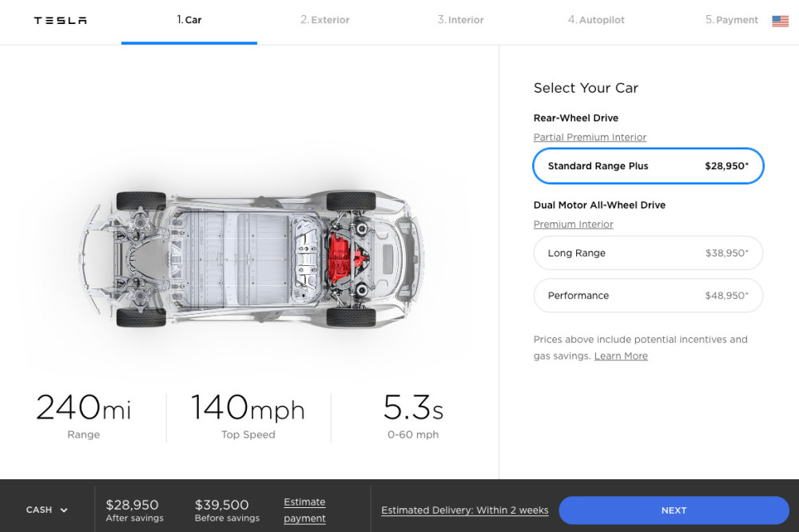Follow the Learn More link
The height and width of the screenshot is (532, 799).
[621, 356]
